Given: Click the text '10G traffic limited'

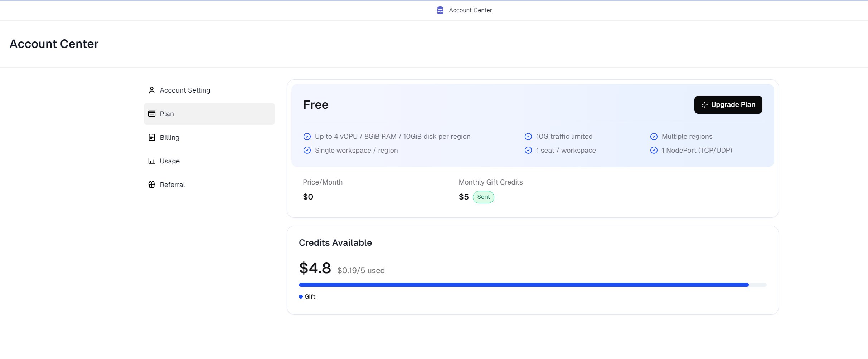Looking at the screenshot, I should [x=564, y=137].
